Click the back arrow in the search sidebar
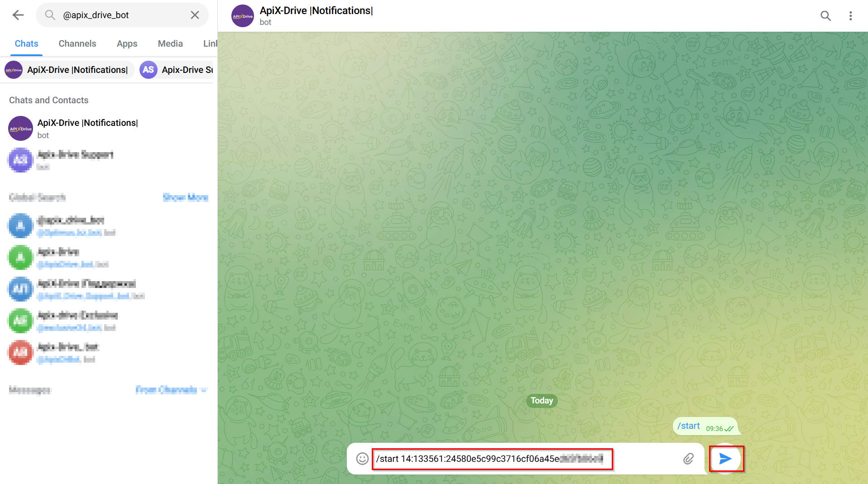 coord(18,15)
